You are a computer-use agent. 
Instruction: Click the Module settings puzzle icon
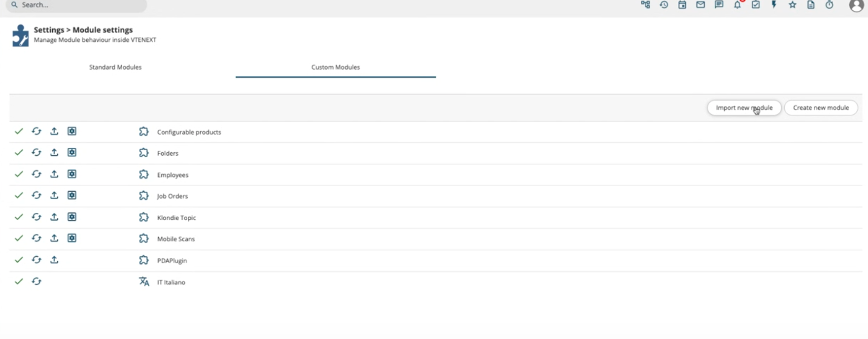pos(21,35)
